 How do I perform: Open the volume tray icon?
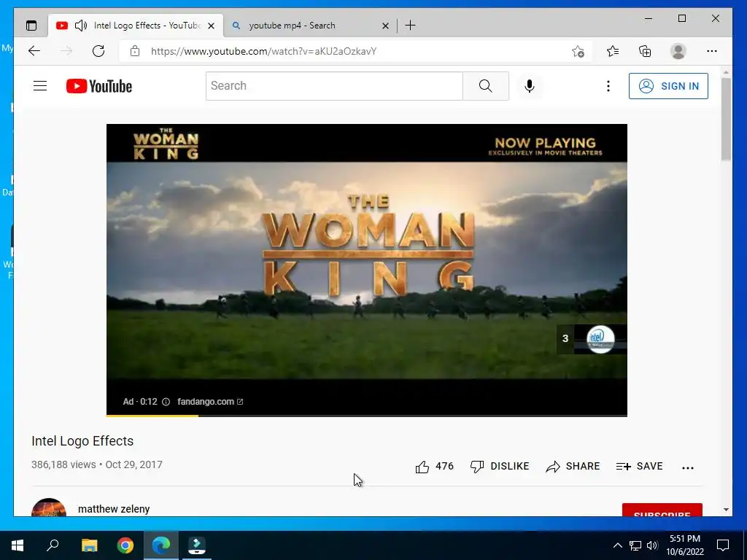coord(651,545)
